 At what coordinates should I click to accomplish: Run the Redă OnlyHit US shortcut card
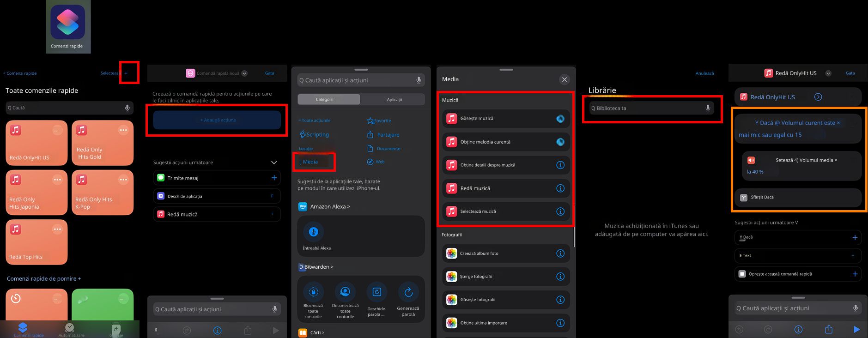[x=36, y=143]
